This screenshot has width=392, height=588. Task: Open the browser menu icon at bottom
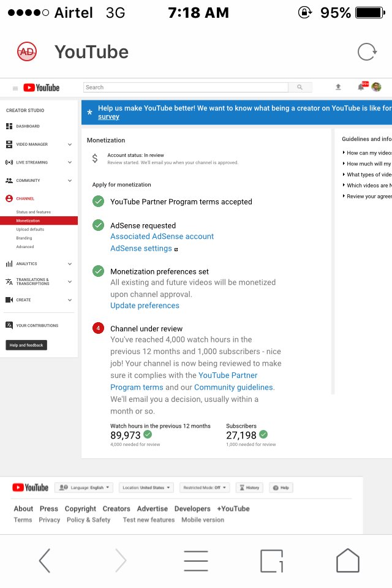point(196,560)
